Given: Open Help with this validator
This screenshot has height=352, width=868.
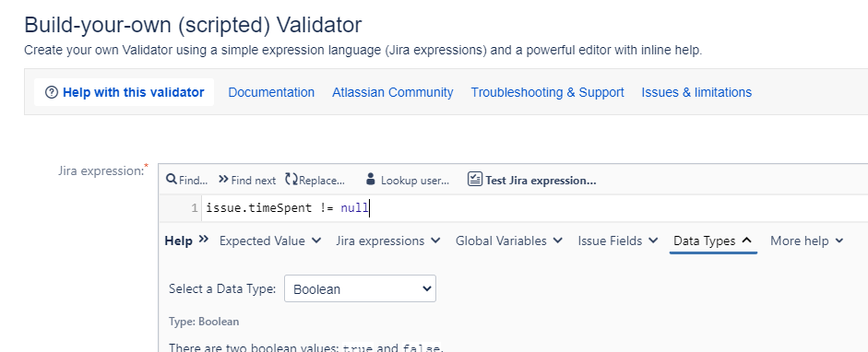Looking at the screenshot, I should (124, 92).
